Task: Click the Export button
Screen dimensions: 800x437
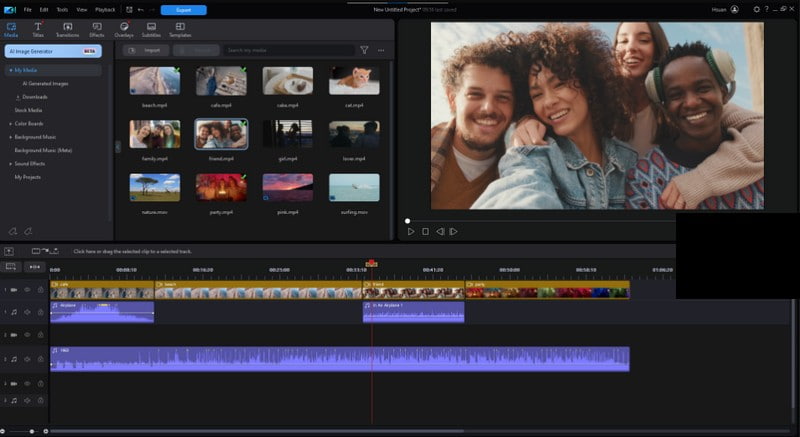Action: pos(183,9)
